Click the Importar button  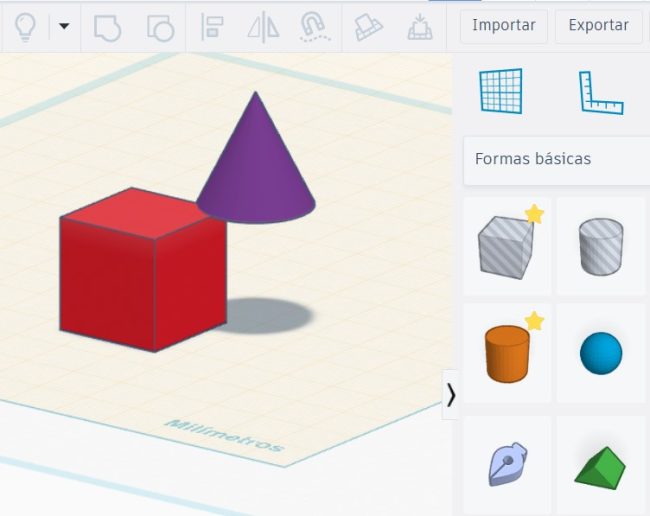pyautogui.click(x=503, y=26)
